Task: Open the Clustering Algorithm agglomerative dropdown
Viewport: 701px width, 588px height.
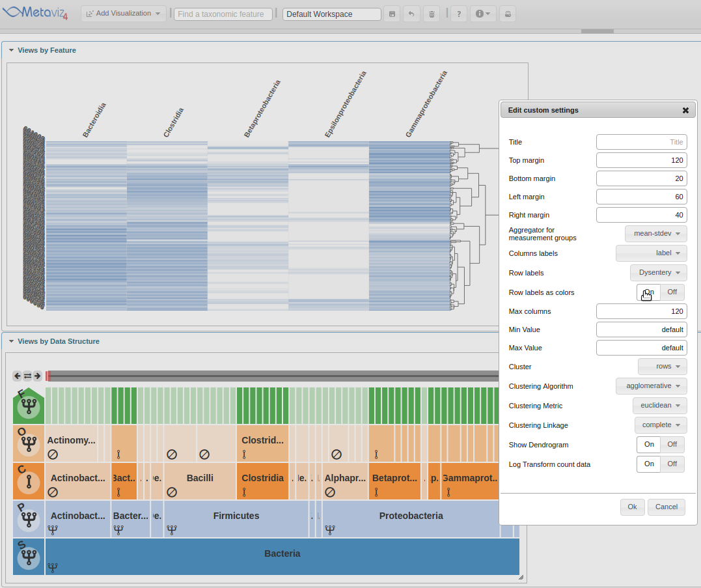Action: click(652, 386)
